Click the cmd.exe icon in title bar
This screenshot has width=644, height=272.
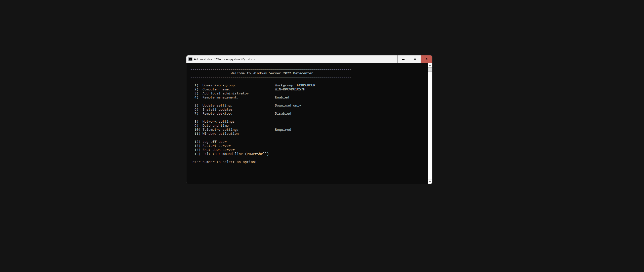[x=190, y=59]
